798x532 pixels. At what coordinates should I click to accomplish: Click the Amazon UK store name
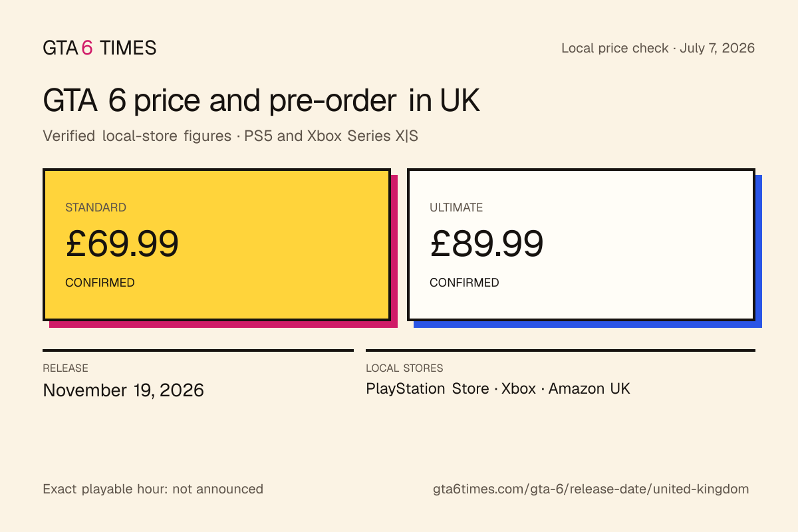click(x=589, y=388)
